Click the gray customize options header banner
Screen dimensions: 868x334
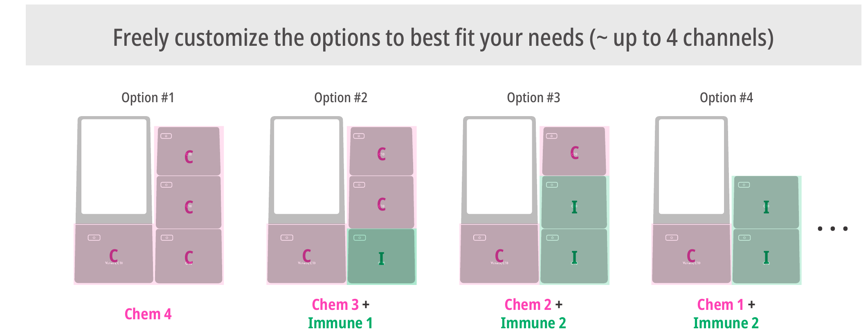443,35
